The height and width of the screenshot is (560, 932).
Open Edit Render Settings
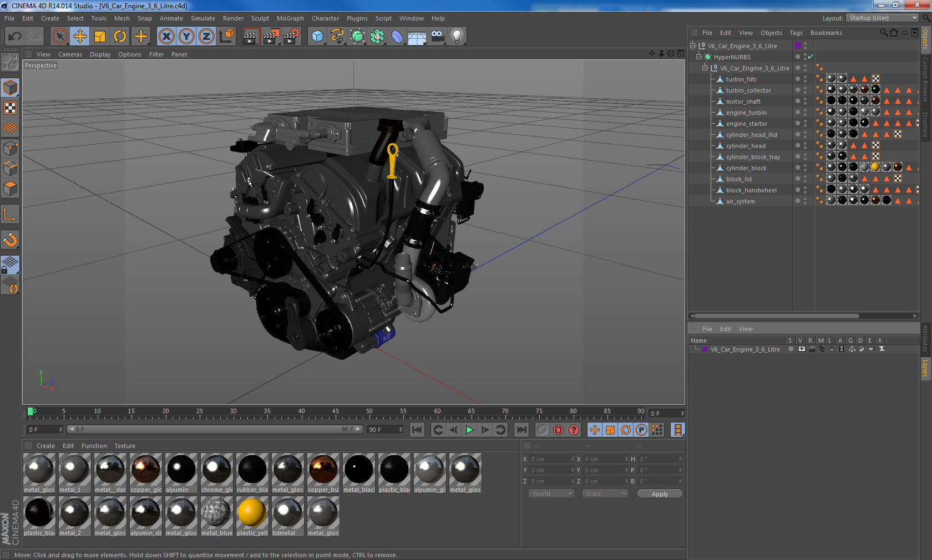[x=292, y=37]
